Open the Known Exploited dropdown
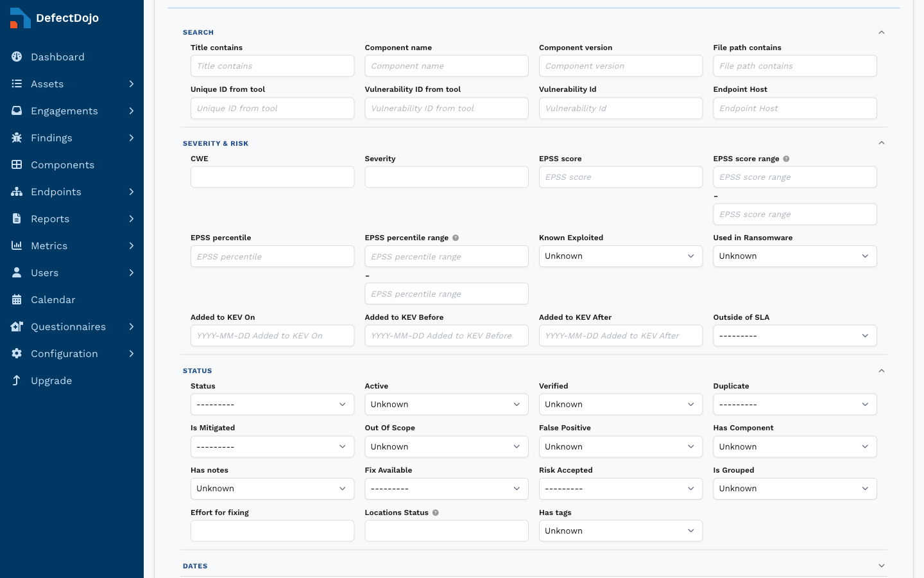This screenshot has height=578, width=924. [x=620, y=256]
